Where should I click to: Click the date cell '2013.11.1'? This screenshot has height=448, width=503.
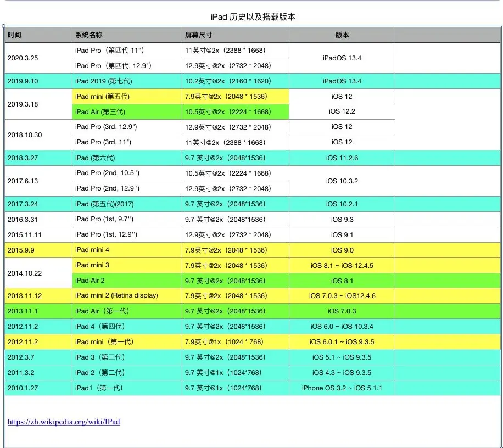38,311
